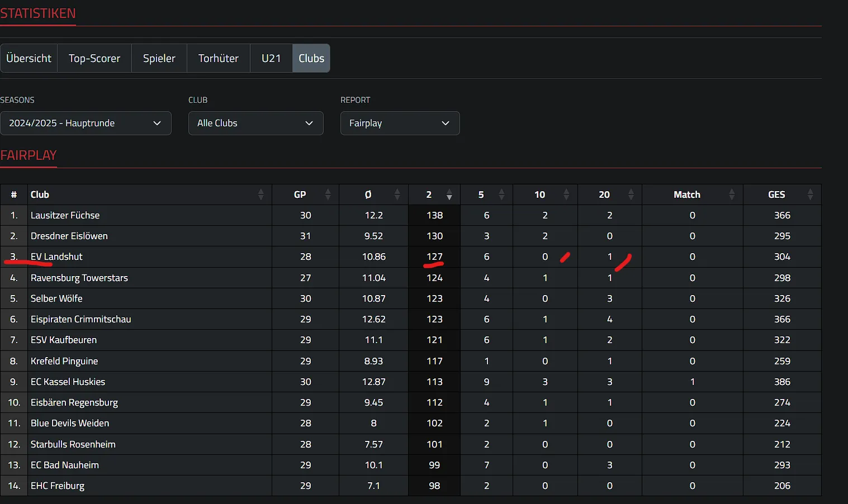Open the Seasons dropdown 2024/2025 - Hauptrunde
Image resolution: width=848 pixels, height=504 pixels.
[x=86, y=123]
